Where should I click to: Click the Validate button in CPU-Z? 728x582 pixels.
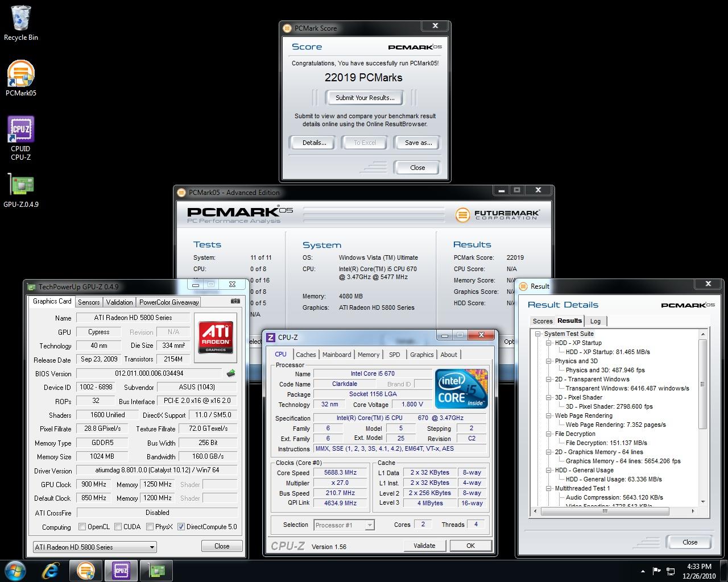point(424,546)
